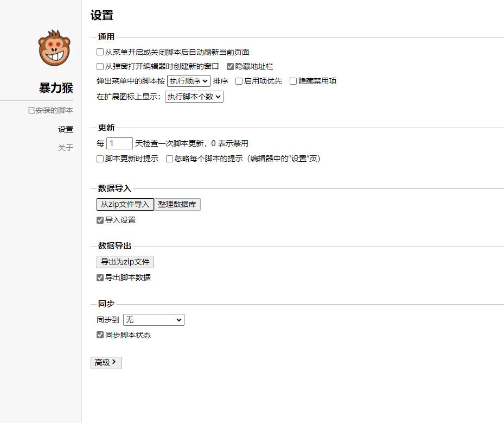Open the sync target dropdown set to 无
The image size is (504, 423).
154,320
